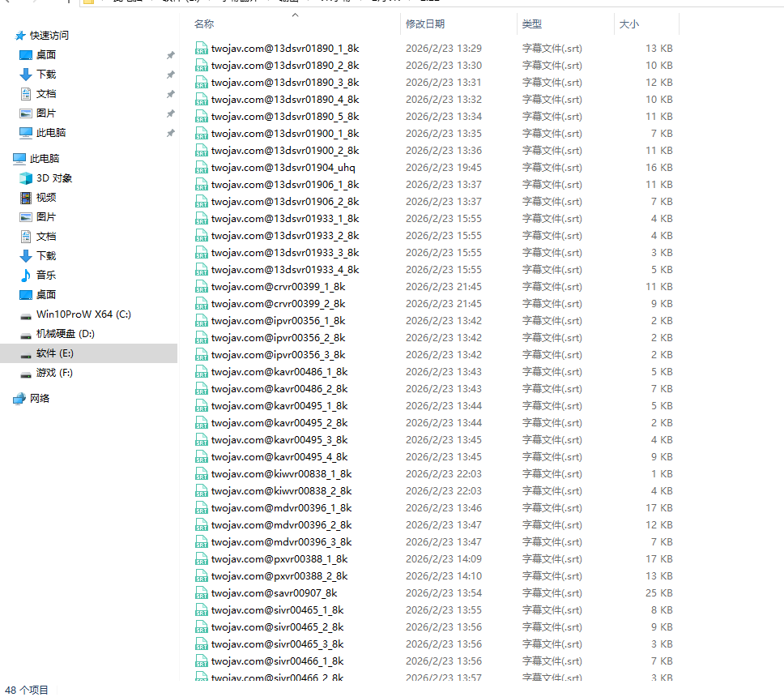Click the 25 KB size cell
The image size is (784, 697).
click(x=659, y=593)
